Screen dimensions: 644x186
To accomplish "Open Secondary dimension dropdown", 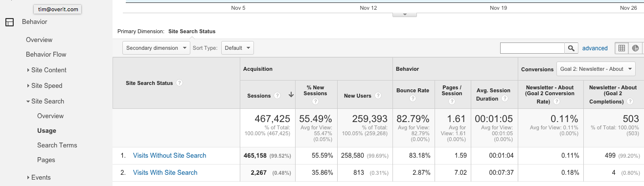I will tap(156, 48).
